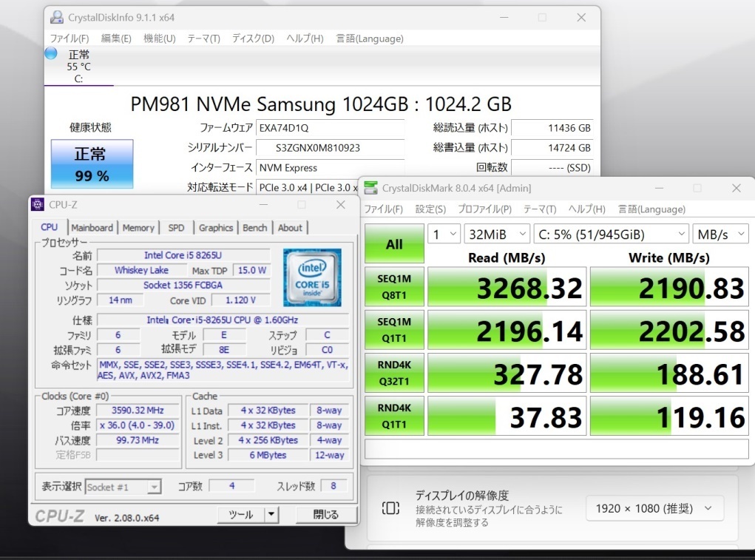Click the CrystalDiskMark title bar icon

click(x=370, y=188)
